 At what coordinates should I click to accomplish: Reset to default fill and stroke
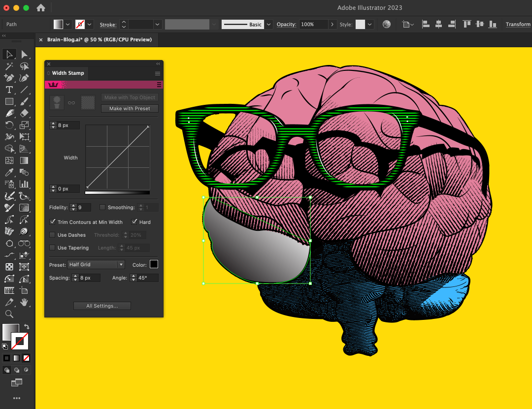tap(5, 346)
